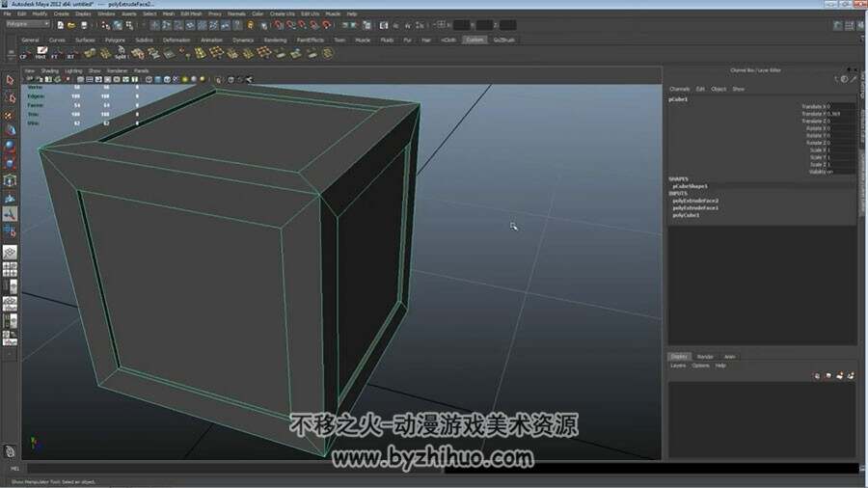
Task: Click last layer editor icon above list
Action: click(x=851, y=376)
